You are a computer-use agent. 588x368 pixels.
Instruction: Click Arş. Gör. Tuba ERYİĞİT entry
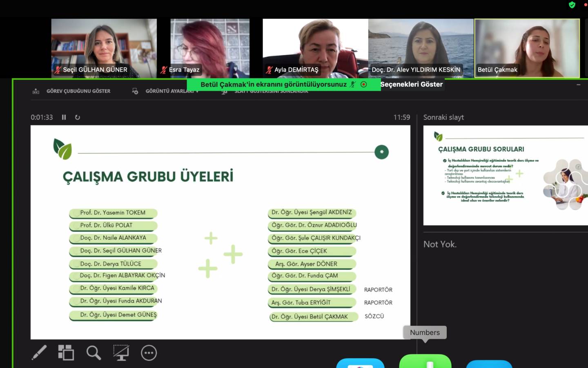[x=312, y=303]
